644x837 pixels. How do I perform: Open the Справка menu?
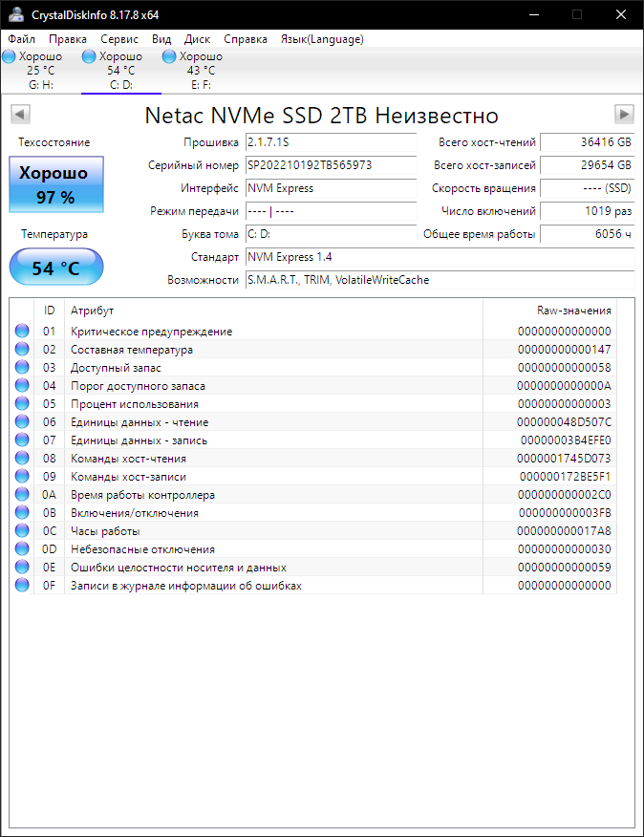click(x=246, y=39)
